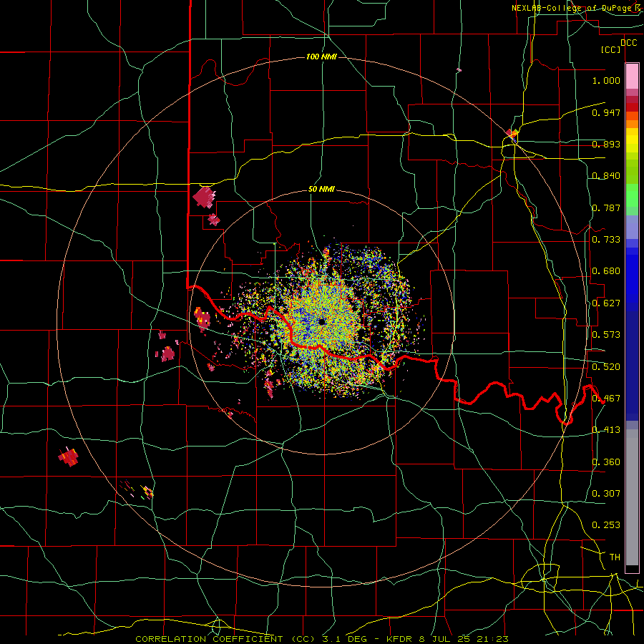Click the black radar site dot at center
The image size is (644, 644).
(321, 321)
